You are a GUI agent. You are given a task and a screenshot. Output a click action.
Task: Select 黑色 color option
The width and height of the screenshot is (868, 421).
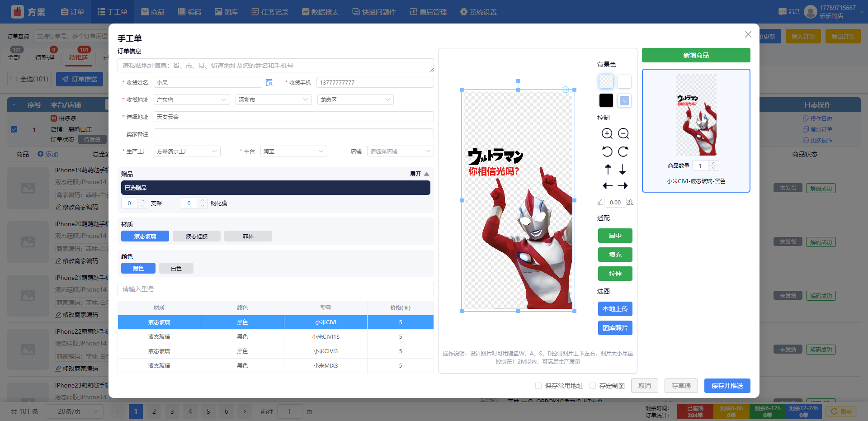(138, 268)
